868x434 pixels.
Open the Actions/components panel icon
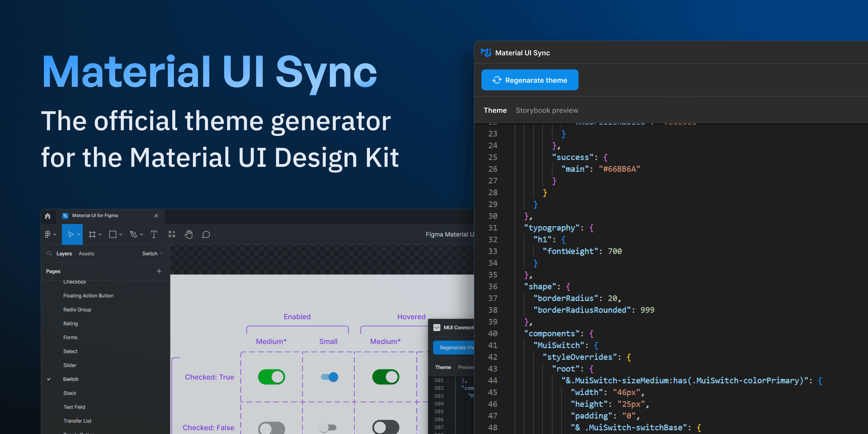click(172, 234)
